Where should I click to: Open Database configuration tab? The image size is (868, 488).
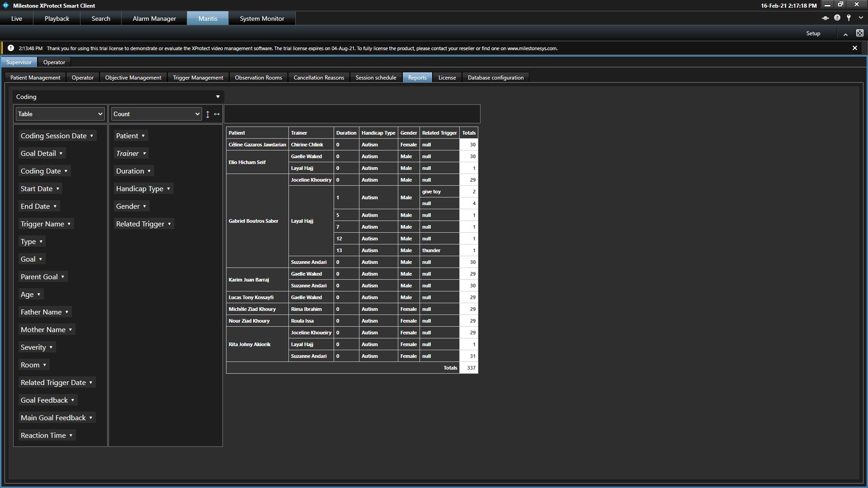coord(495,78)
